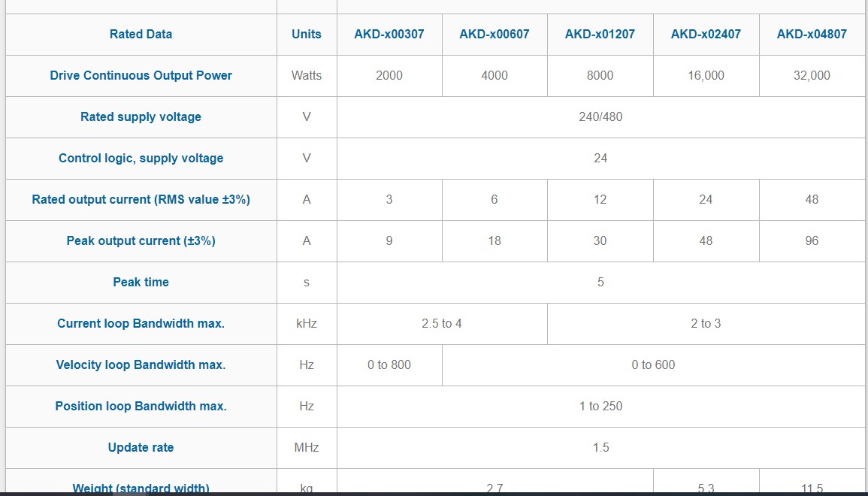Click the V unit for Control logic voltage
The image size is (868, 496).
[306, 159]
